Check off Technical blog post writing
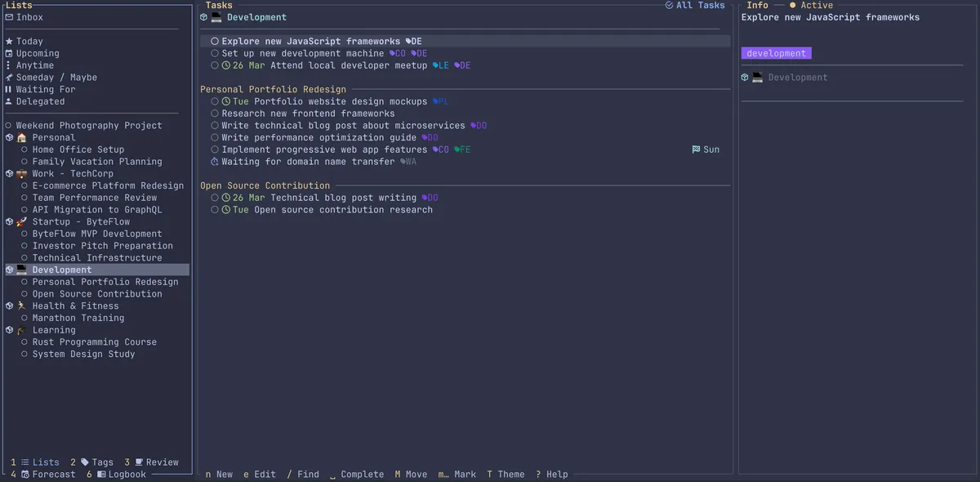This screenshot has height=482, width=980. [x=215, y=198]
